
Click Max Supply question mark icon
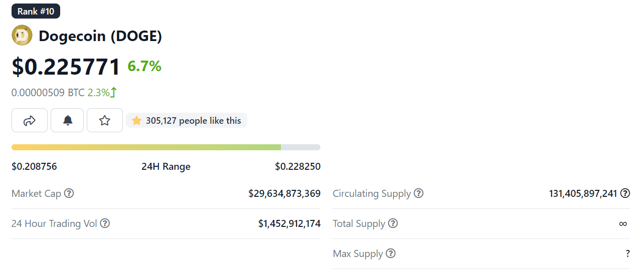(x=391, y=253)
